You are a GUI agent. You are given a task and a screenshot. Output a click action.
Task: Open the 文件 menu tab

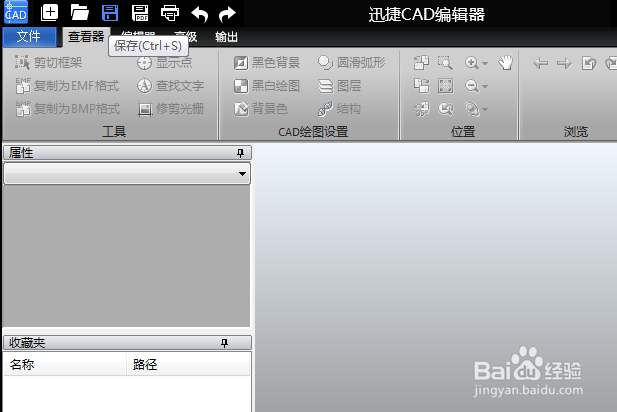tap(29, 37)
